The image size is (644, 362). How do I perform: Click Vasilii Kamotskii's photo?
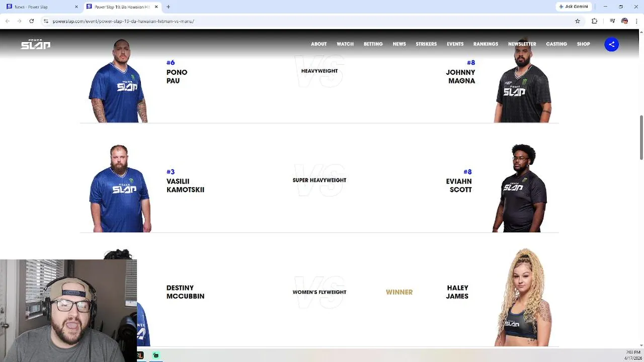coord(120,189)
